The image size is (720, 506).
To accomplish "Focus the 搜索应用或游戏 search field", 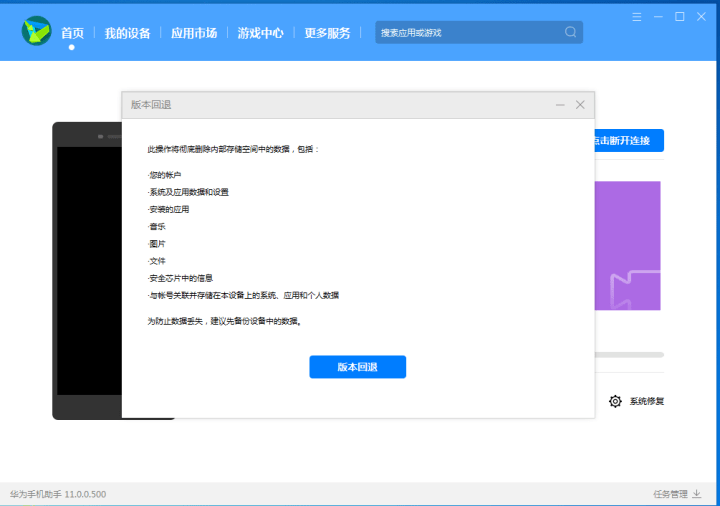I will click(468, 32).
